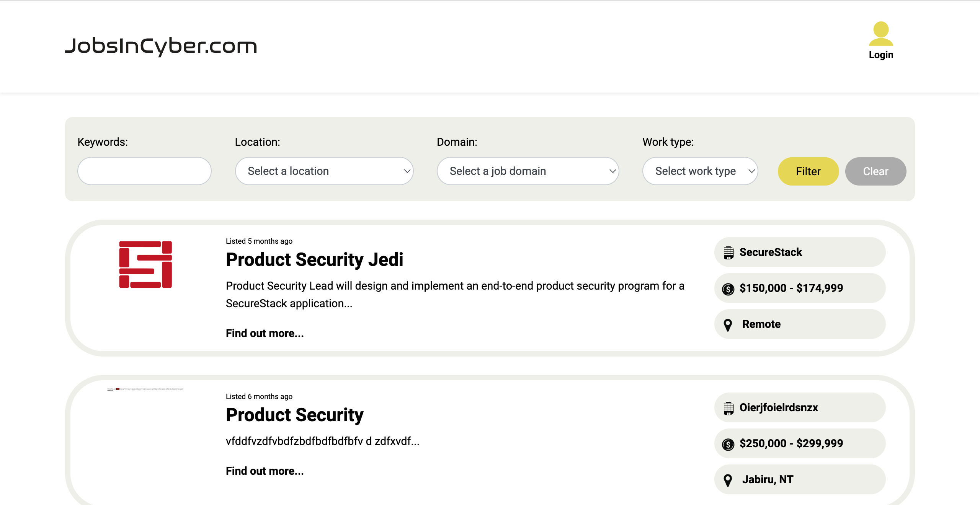Click the dollar icon beside $250,000 - $299,999
This screenshot has width=980, height=505.
728,444
